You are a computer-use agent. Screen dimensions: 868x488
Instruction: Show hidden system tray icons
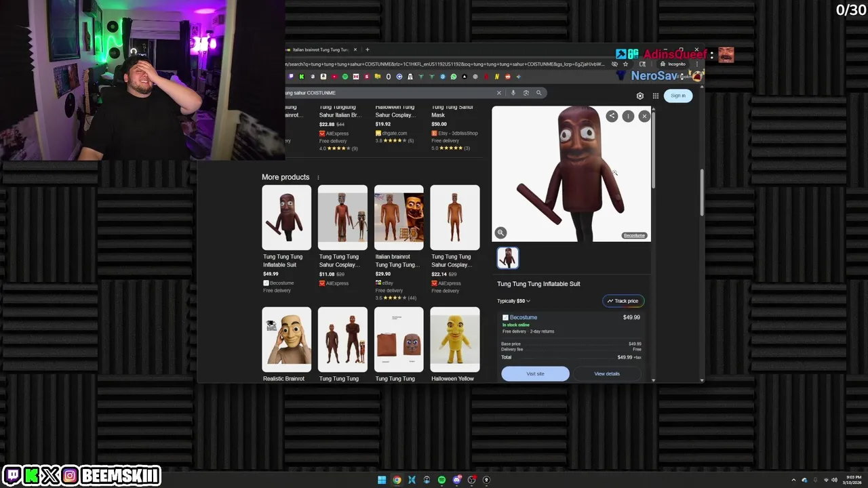(793, 480)
